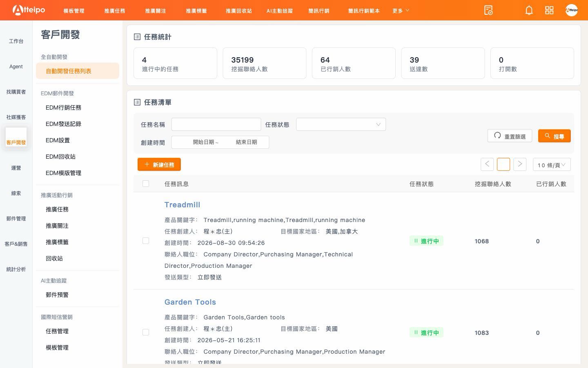This screenshot has height=368, width=588.
Task: Open AI主動追蹤 in top navigation
Action: pos(280,11)
